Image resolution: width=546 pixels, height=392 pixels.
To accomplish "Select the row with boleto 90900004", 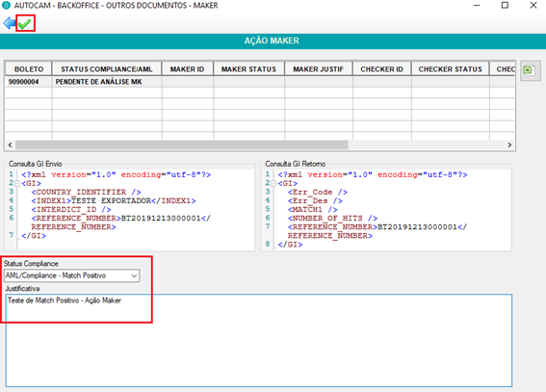I will click(x=260, y=82).
